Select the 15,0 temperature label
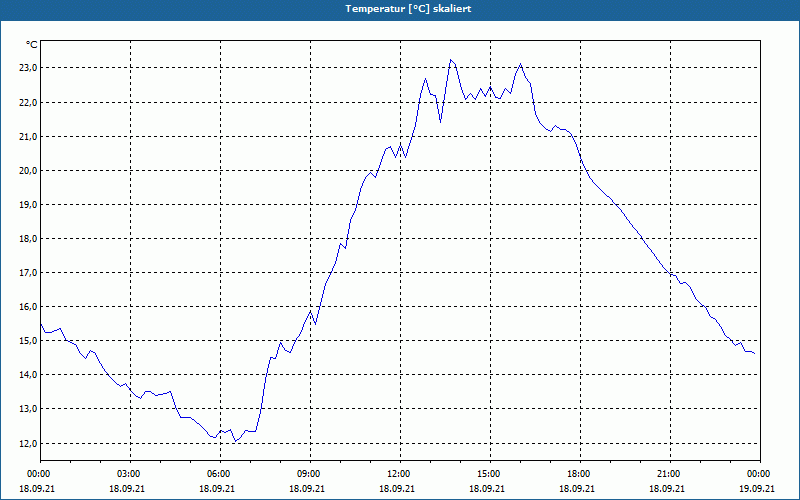 pos(29,341)
